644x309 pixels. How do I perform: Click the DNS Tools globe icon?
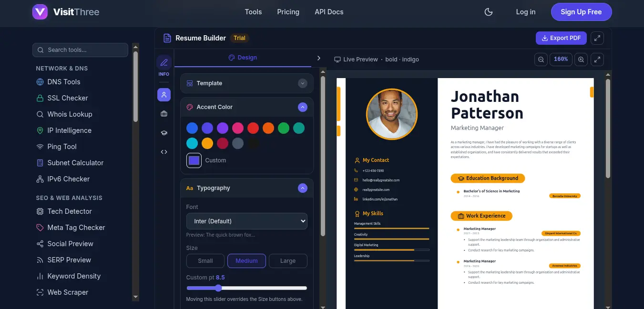click(x=40, y=82)
